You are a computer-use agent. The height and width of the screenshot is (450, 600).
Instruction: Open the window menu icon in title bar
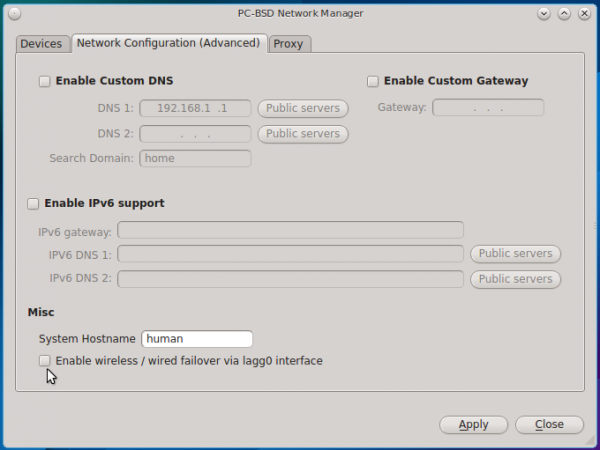point(15,14)
